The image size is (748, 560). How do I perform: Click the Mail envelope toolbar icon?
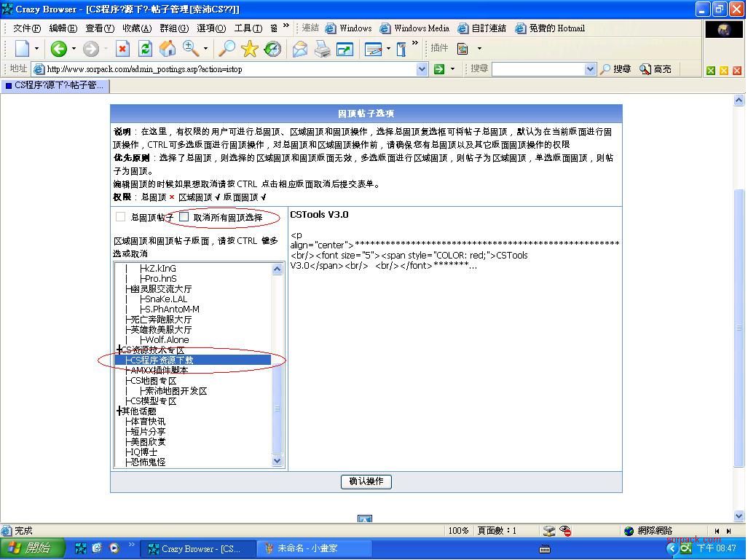point(299,49)
